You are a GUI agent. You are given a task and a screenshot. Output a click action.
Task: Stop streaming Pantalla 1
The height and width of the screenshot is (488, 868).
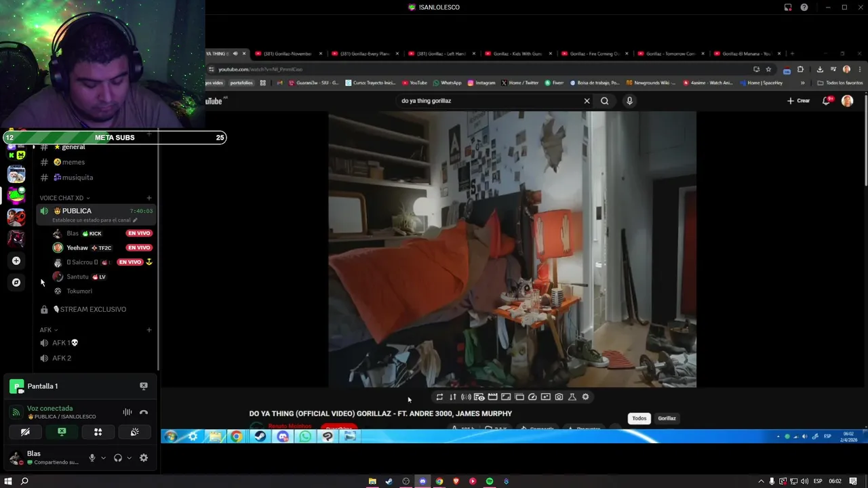tap(144, 386)
